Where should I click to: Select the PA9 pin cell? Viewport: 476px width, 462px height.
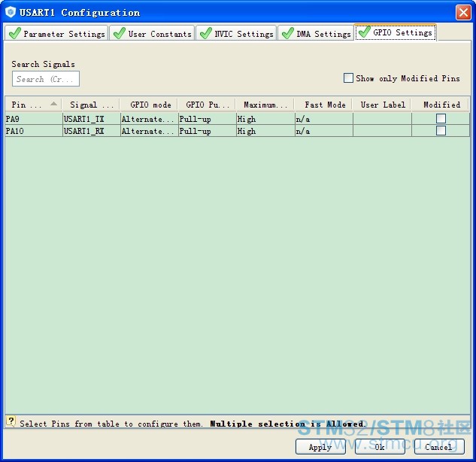pos(33,119)
